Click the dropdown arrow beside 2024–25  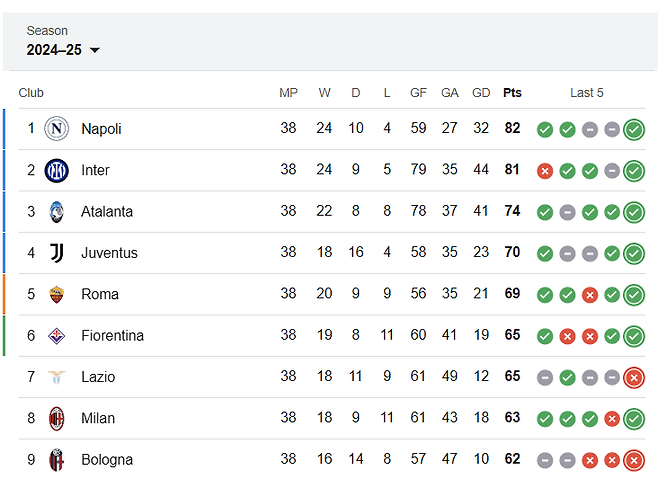95,51
